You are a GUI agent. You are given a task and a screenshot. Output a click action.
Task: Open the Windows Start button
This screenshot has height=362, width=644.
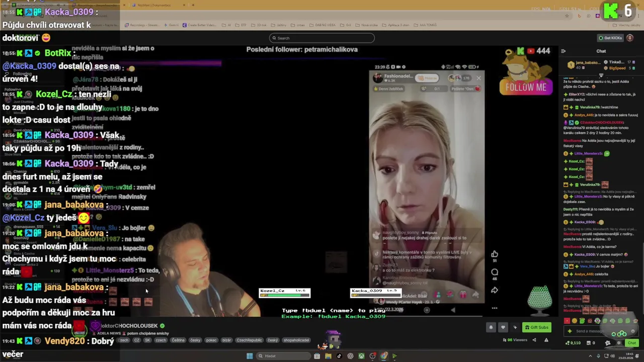pyautogui.click(x=250, y=356)
